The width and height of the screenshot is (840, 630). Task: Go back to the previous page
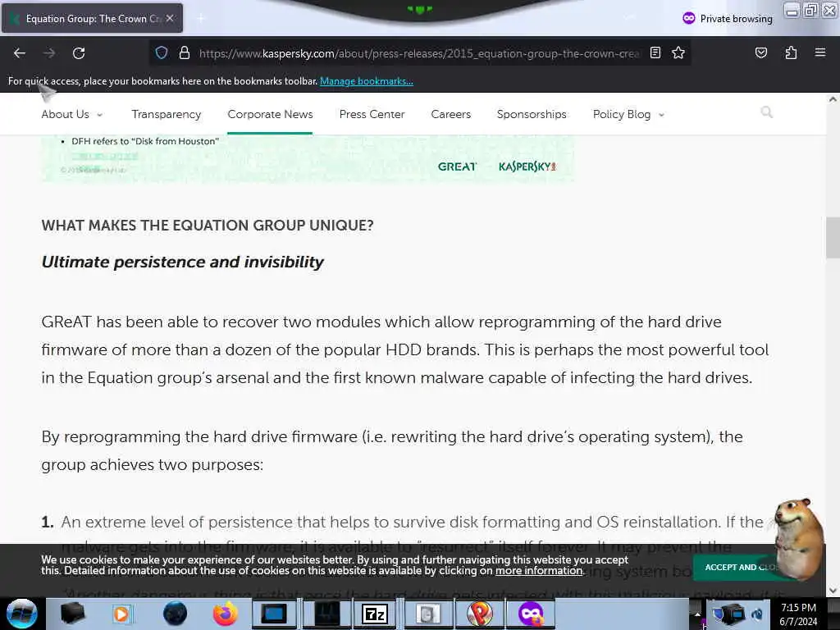(x=20, y=53)
